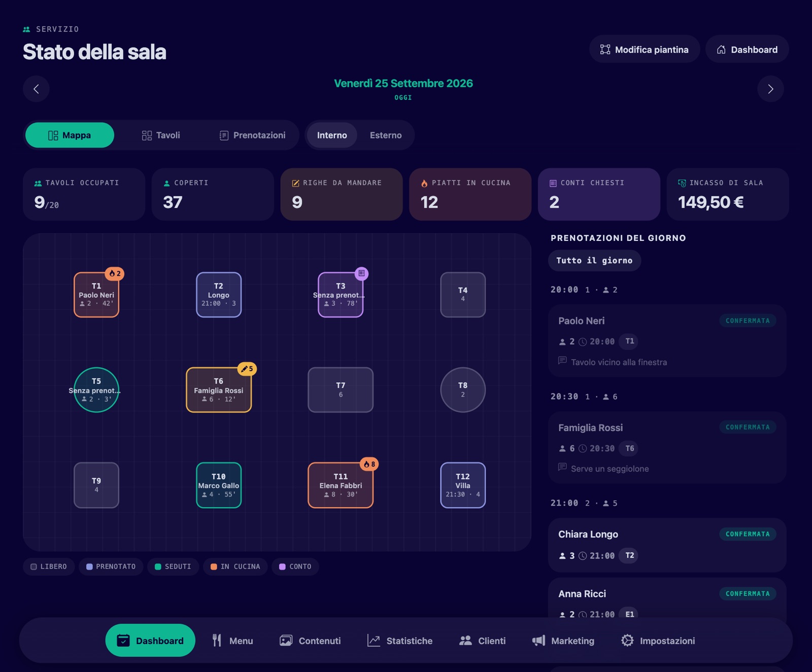Open the Famiglia Rossi reservation card
The width and height of the screenshot is (812, 672).
667,447
